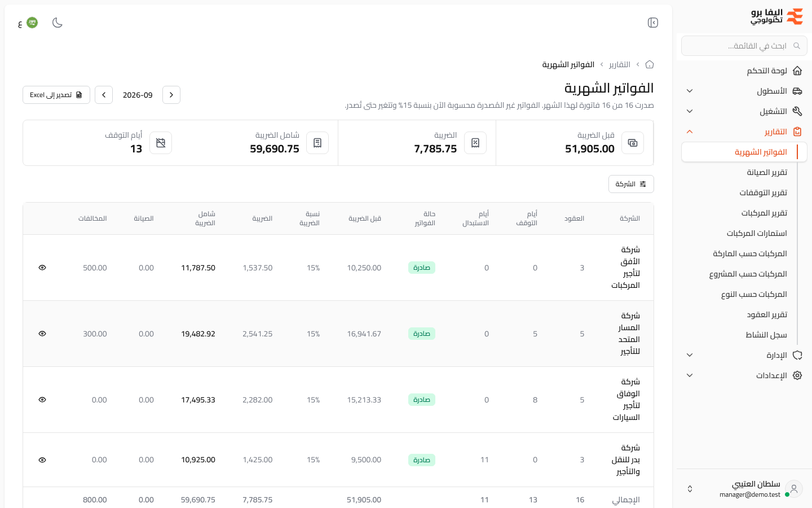Expand the الإدارة sidebar section chevron
The image size is (812, 508).
click(x=690, y=355)
